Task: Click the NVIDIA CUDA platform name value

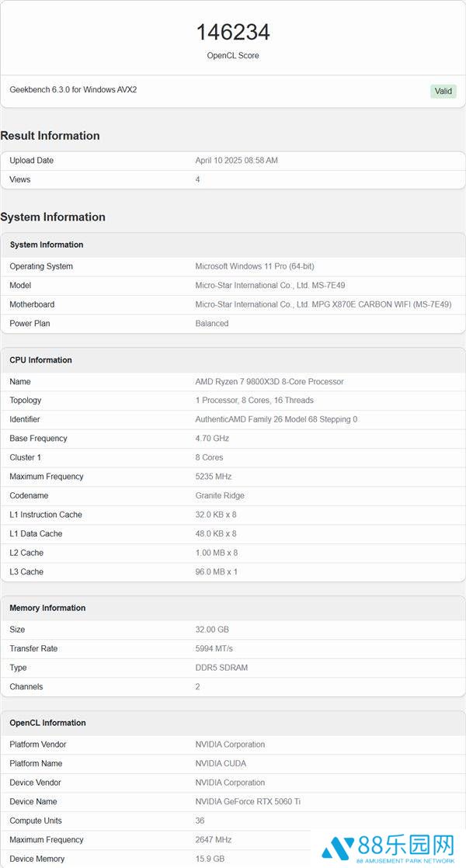Action: pos(221,763)
